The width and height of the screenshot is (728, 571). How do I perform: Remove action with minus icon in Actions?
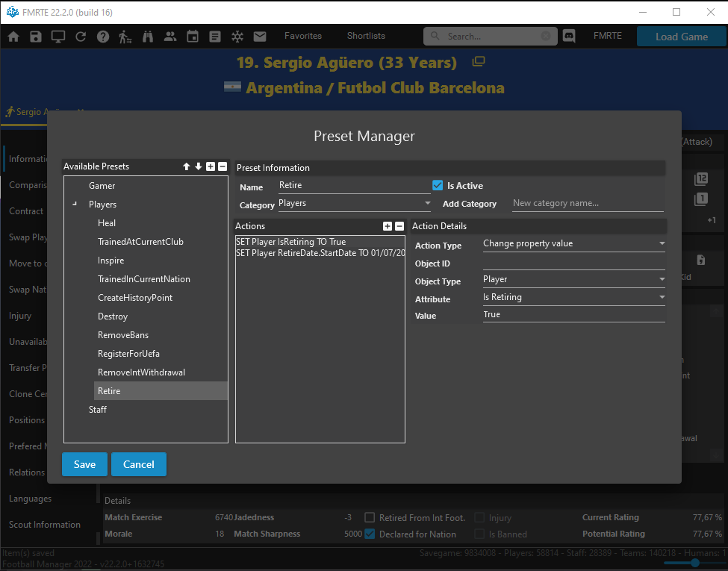point(399,226)
